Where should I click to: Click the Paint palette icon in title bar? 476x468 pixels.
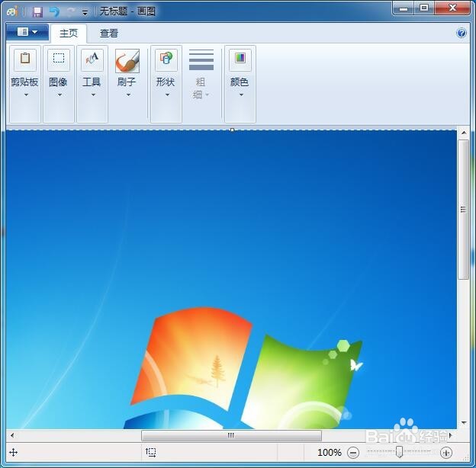[12, 11]
